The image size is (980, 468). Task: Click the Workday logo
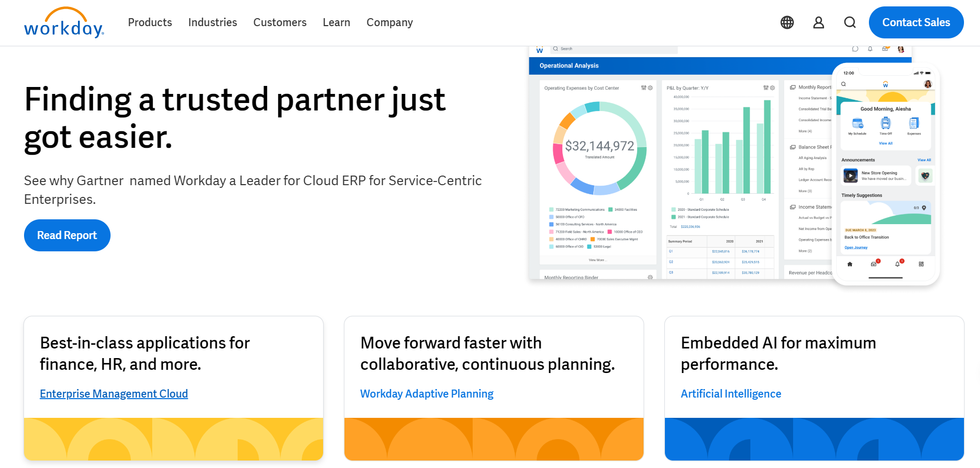[64, 22]
